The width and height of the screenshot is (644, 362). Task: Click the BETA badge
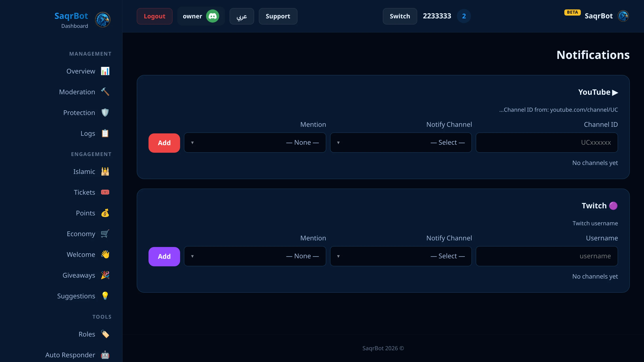tap(572, 12)
